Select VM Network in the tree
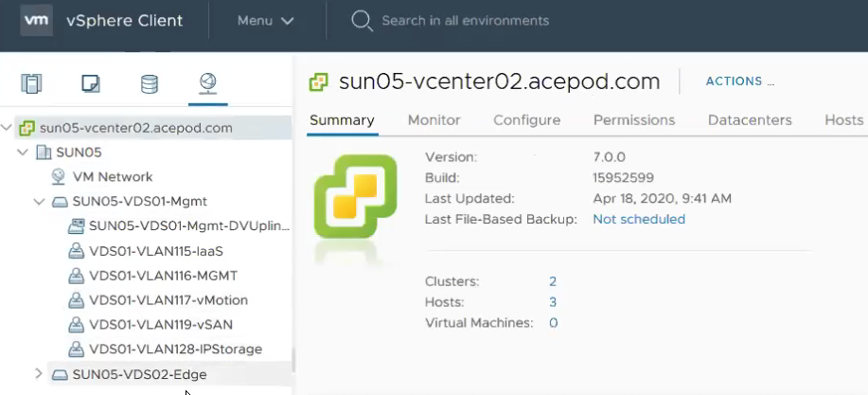 click(113, 177)
